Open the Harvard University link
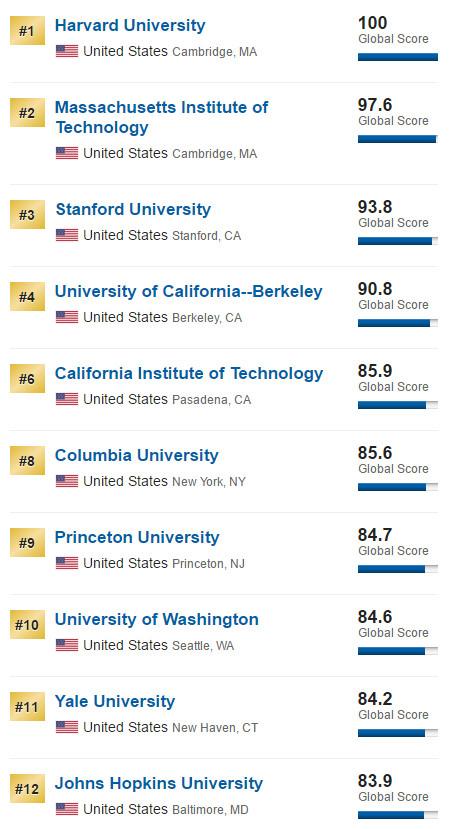The width and height of the screenshot is (450, 829). 130,25
